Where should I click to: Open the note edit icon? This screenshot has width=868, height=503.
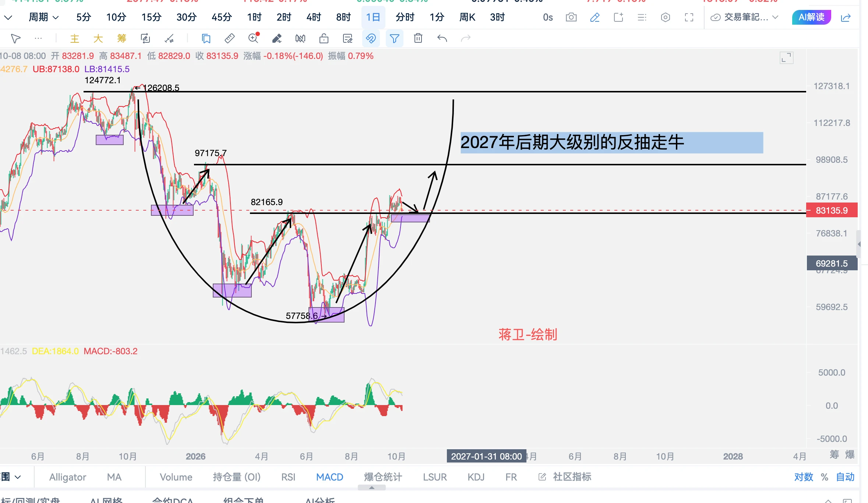point(347,38)
